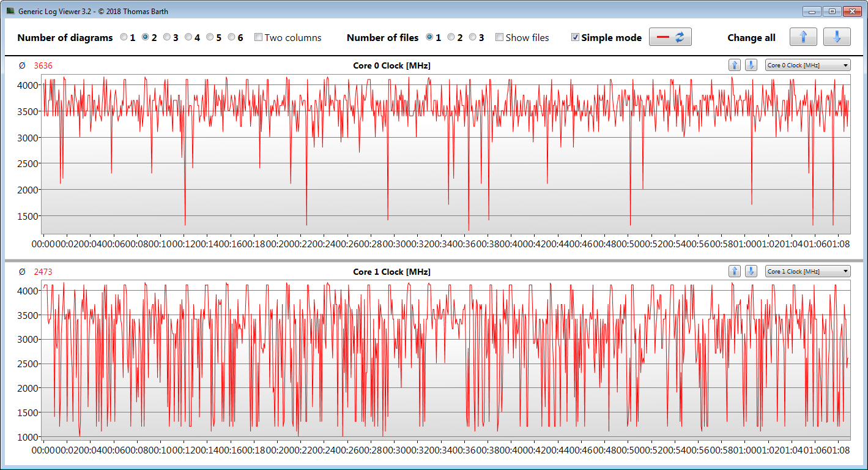Click the Change all up arrow button
This screenshot has width=868, height=470.
tap(803, 37)
